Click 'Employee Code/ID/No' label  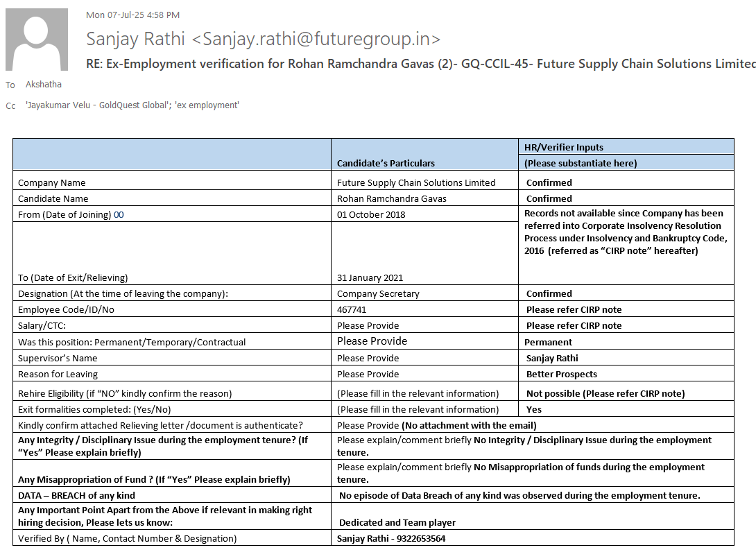tap(66, 309)
